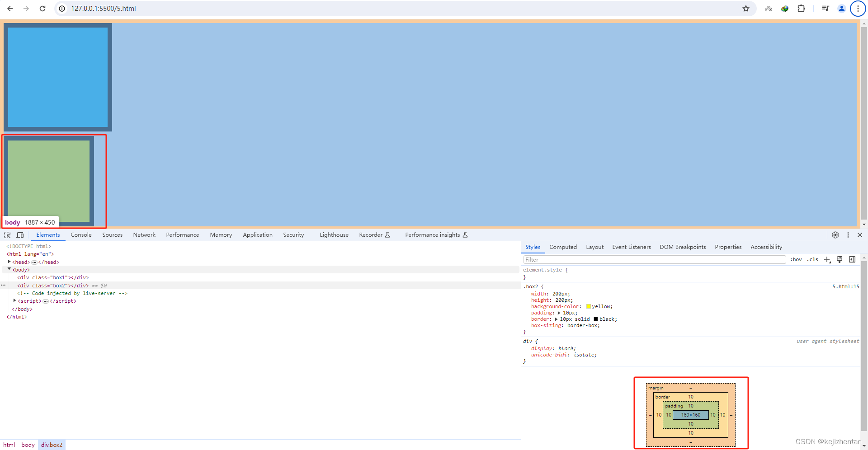Open the Application tab
Viewport: 868px width, 450px height.
pyautogui.click(x=258, y=235)
